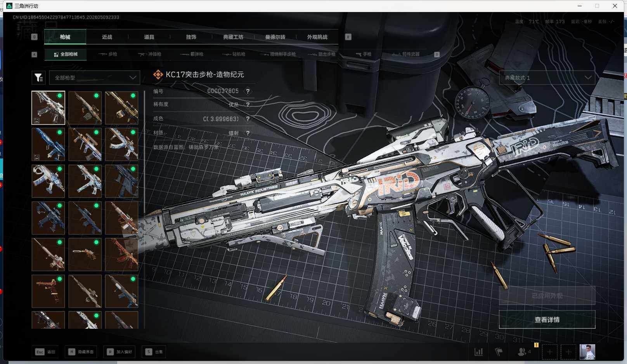Screen dimensions: 627x364
Task: Click the Delta Force app icon in title bar
Action: coord(9,6)
